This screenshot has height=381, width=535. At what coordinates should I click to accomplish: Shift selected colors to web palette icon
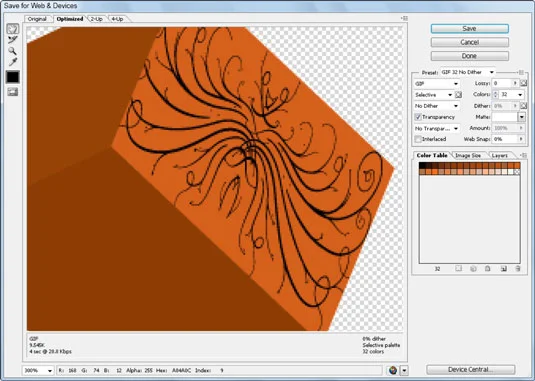click(x=473, y=269)
